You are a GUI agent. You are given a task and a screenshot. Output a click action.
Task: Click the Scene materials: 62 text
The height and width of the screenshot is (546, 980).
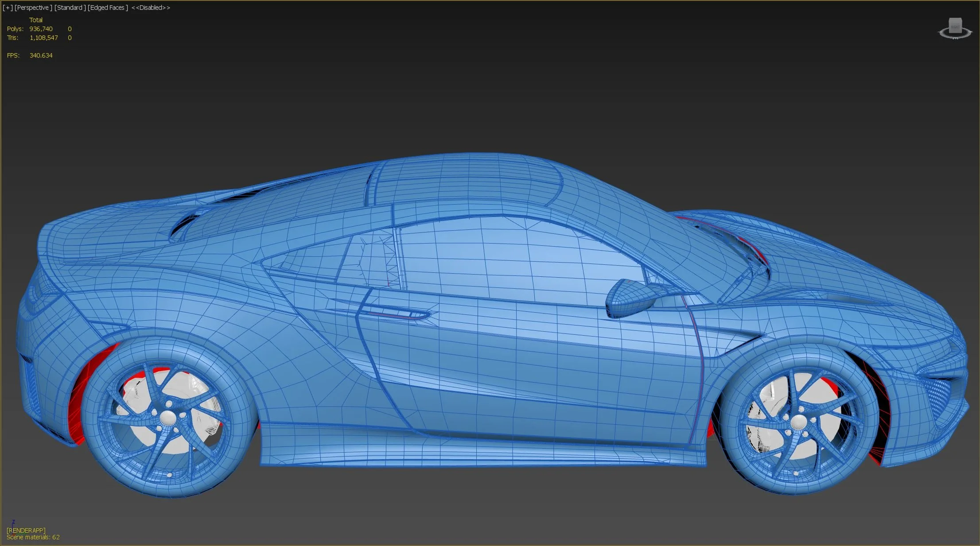[x=33, y=537]
